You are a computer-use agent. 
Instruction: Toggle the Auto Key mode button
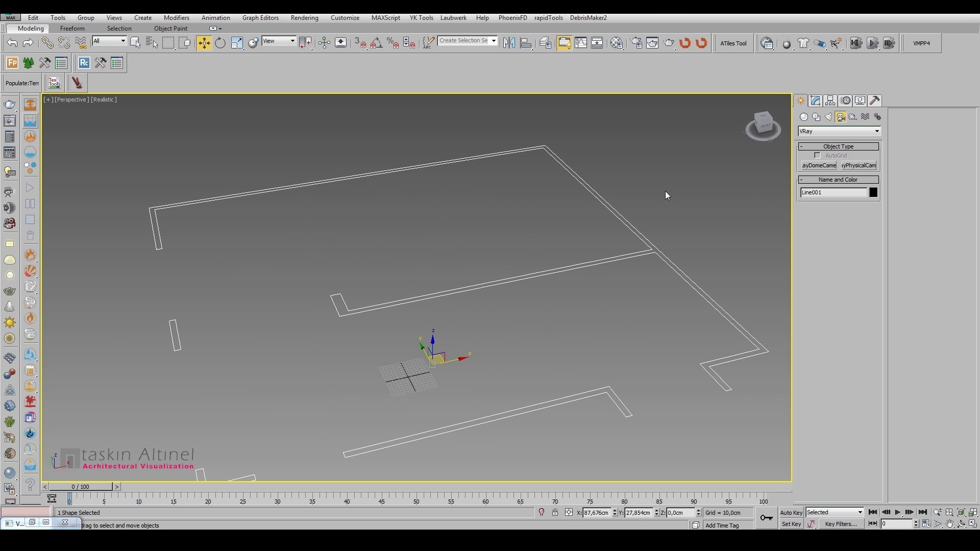tap(792, 513)
